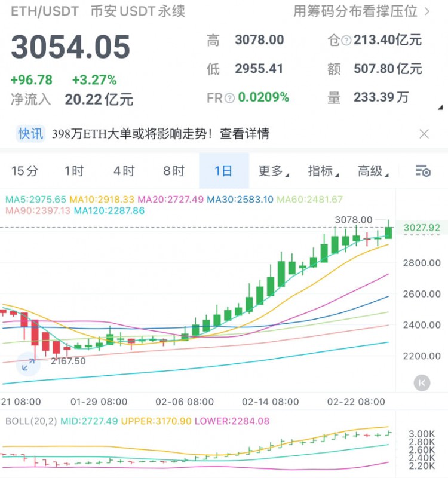Click the ETH/USDT pair title
Viewport: 448px width, 478px height.
(x=45, y=11)
